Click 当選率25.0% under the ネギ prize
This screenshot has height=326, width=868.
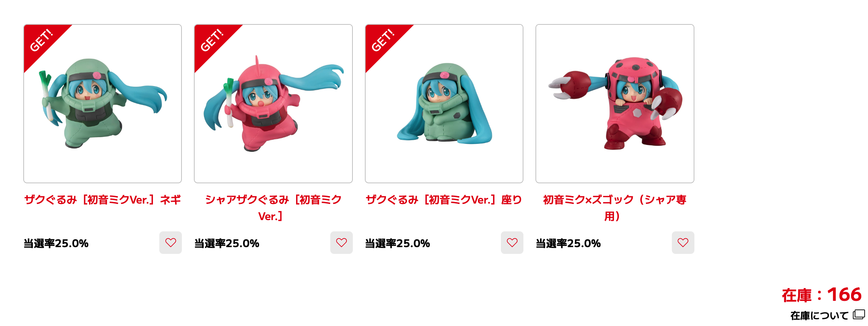(x=56, y=243)
